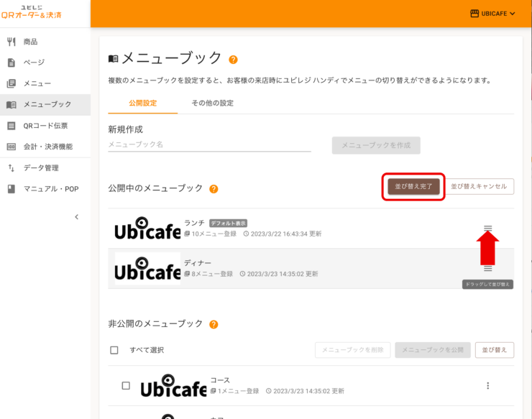Viewport: 532px width, 419px height.
Task: Open 会計・決済機能 in the sidebar
Action: point(45,147)
